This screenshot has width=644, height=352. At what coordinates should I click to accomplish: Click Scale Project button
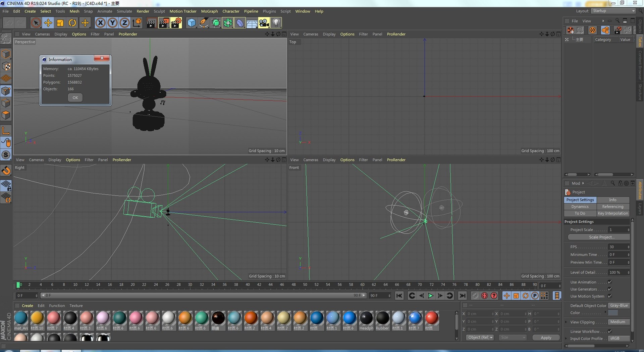coord(599,237)
